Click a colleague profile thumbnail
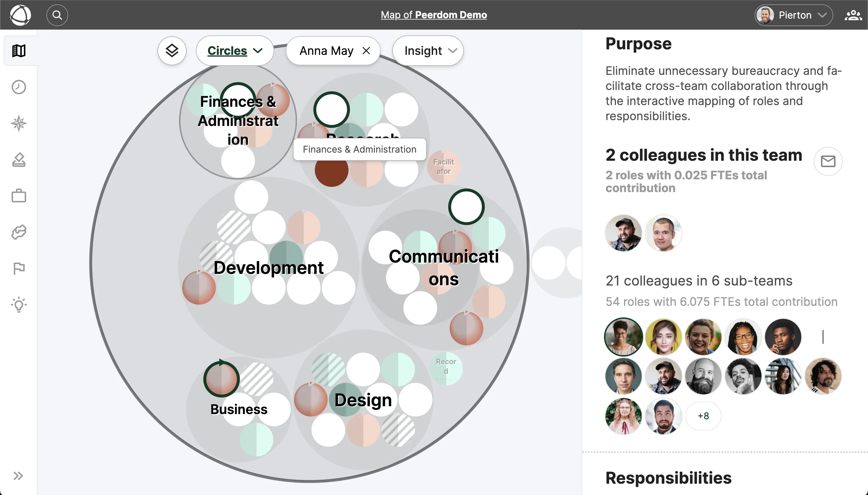868x495 pixels. coord(624,232)
